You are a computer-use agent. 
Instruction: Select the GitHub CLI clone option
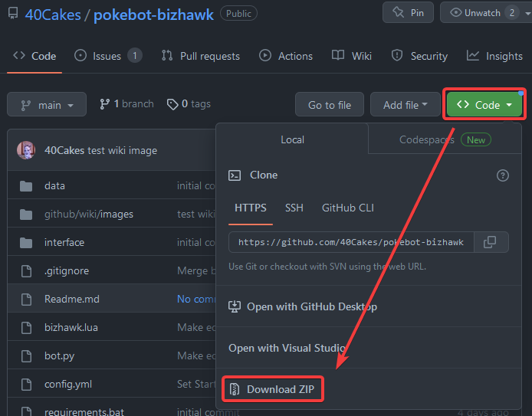tap(348, 208)
